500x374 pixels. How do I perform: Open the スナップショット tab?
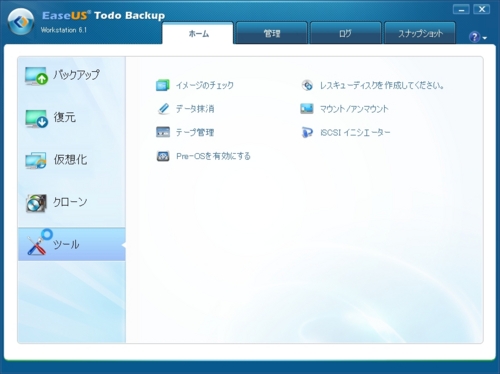point(420,33)
